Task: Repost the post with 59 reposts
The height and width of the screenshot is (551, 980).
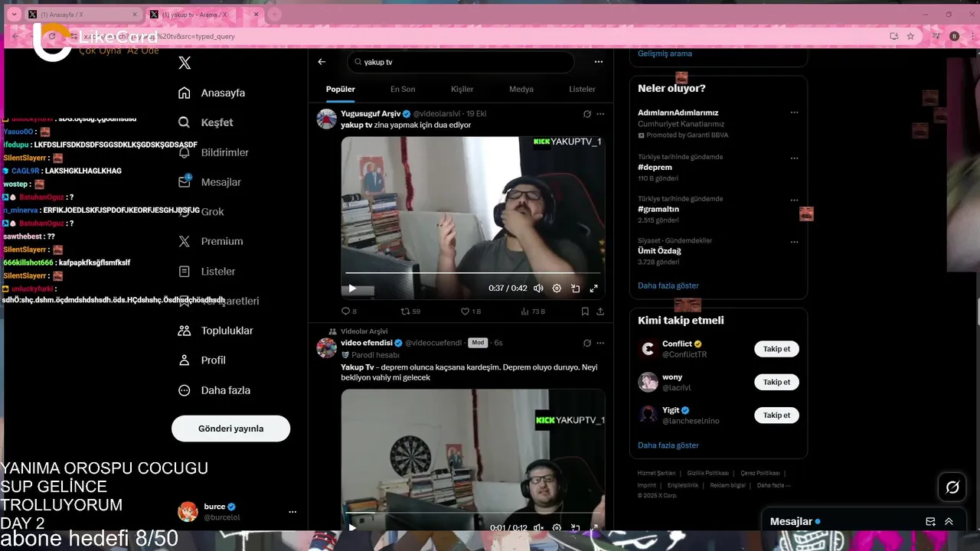Action: tap(411, 311)
